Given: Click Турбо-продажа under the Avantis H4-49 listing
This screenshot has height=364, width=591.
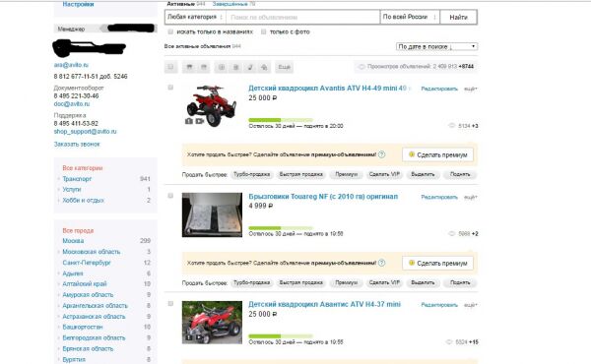Looking at the screenshot, I should [252, 174].
